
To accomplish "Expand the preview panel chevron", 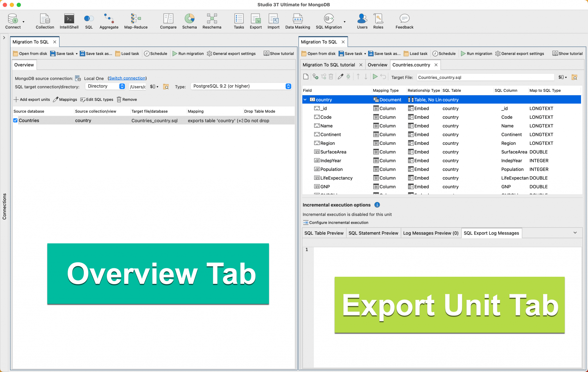I will (575, 233).
